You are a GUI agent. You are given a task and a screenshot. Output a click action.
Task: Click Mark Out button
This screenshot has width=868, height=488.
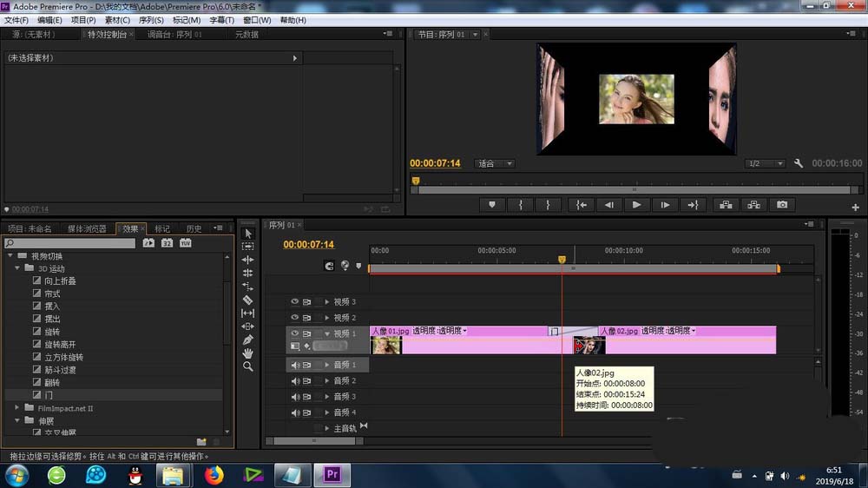(548, 205)
